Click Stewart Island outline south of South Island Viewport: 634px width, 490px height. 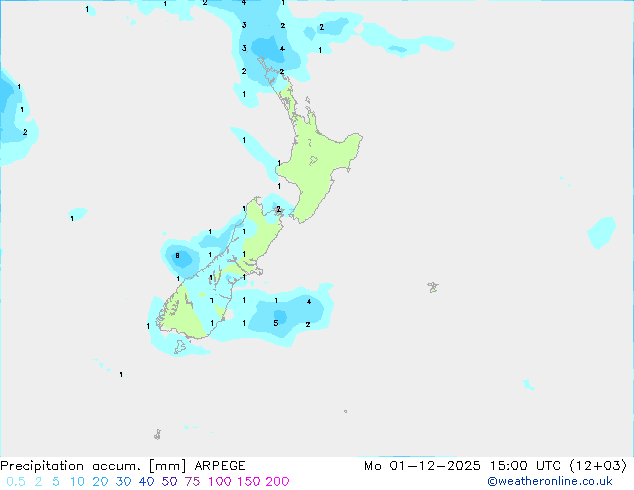pyautogui.click(x=180, y=347)
